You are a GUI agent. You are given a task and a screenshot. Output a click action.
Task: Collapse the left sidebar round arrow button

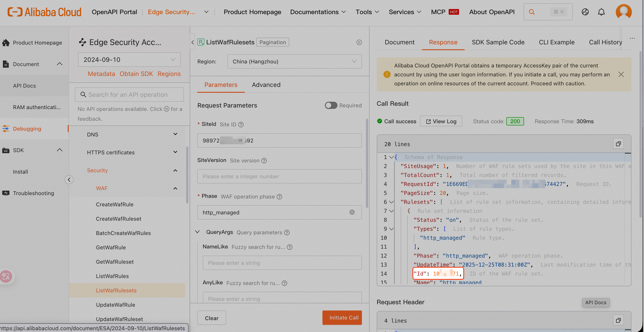(x=69, y=180)
